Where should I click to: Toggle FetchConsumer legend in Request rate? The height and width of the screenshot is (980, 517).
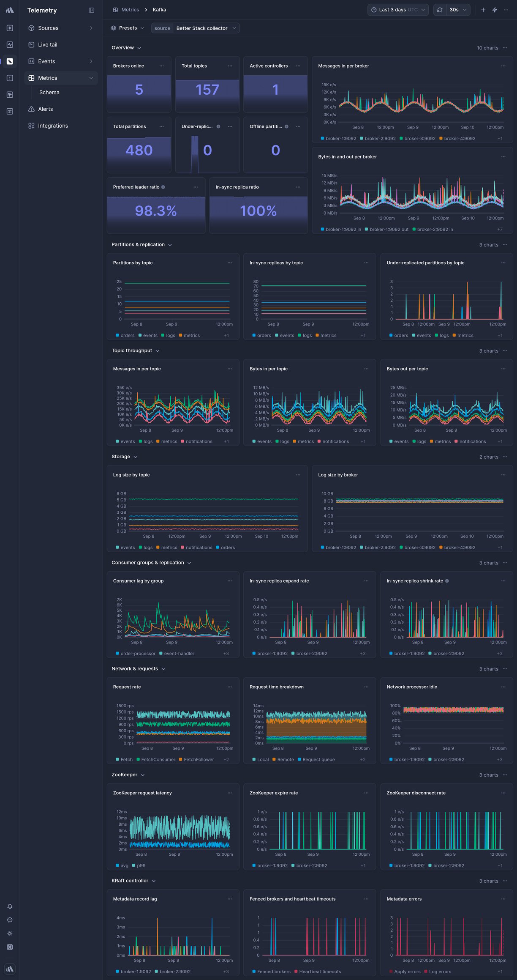pyautogui.click(x=155, y=760)
